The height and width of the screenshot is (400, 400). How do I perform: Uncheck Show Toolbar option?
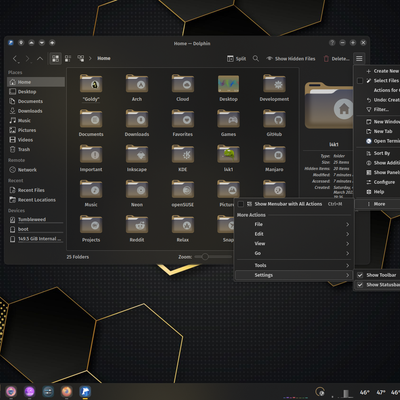coord(360,275)
